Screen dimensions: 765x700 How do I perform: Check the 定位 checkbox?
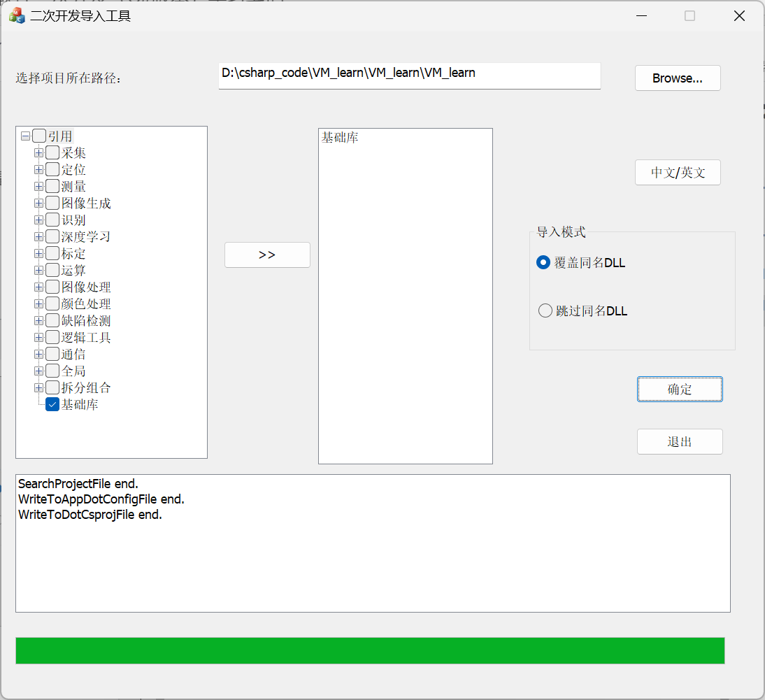(x=52, y=169)
